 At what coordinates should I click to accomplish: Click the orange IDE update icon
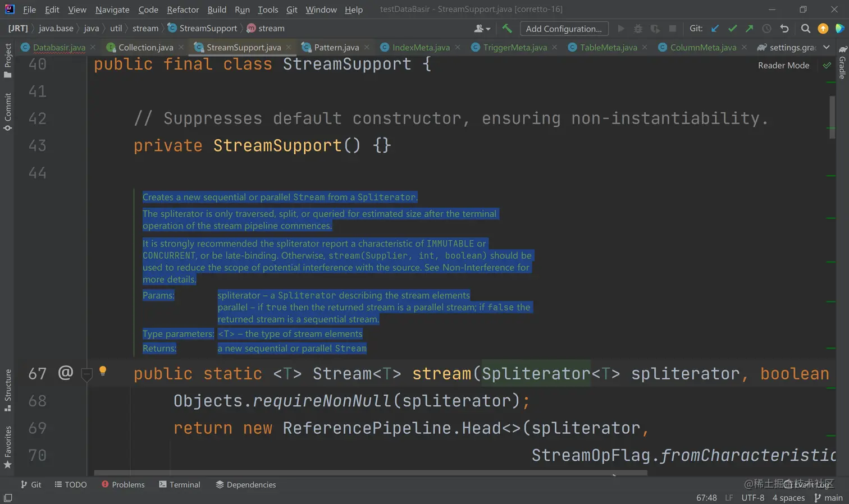(x=823, y=28)
